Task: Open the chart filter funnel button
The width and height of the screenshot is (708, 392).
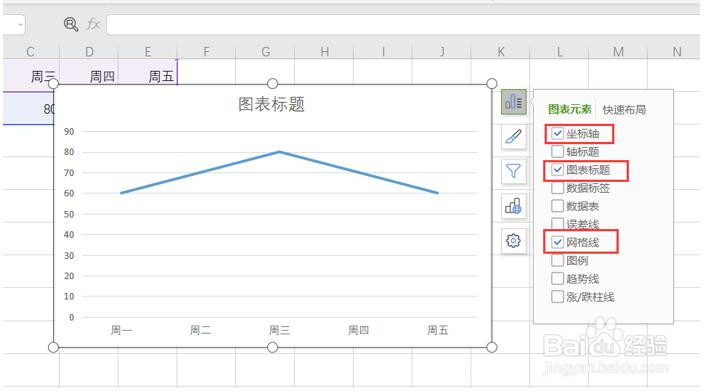Action: click(513, 171)
